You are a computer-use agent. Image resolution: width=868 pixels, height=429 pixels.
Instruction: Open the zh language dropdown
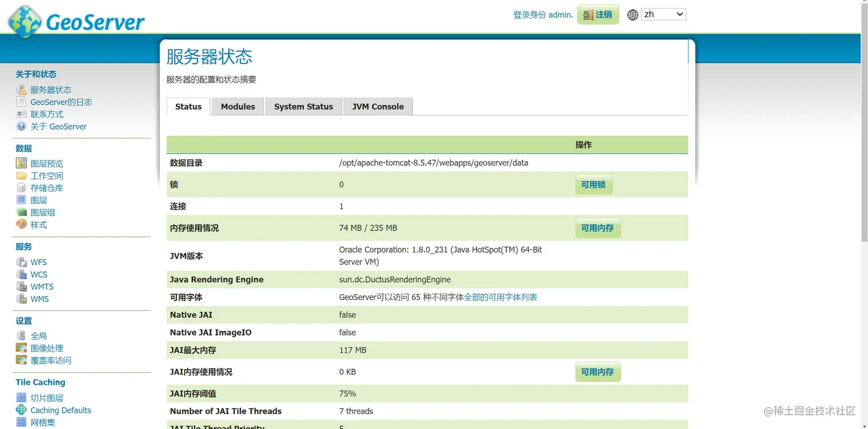664,14
